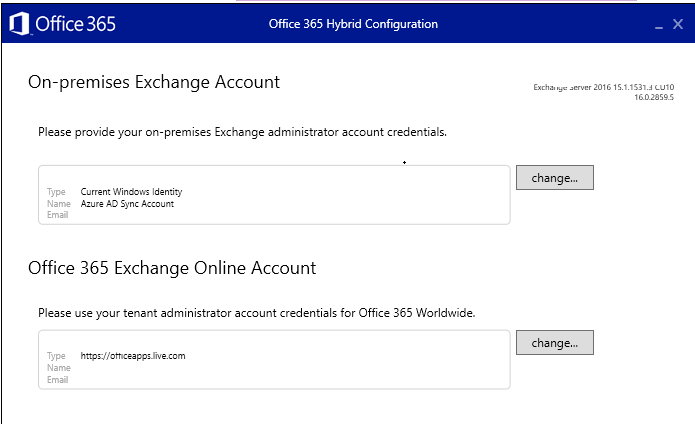Click the on-premises administrator credentials instruction
The image size is (695, 424).
tap(242, 131)
